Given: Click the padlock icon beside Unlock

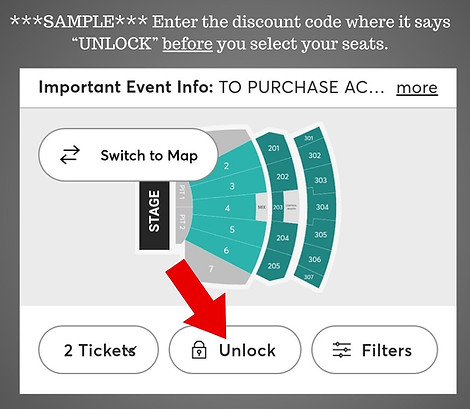Looking at the screenshot, I should 199,350.
